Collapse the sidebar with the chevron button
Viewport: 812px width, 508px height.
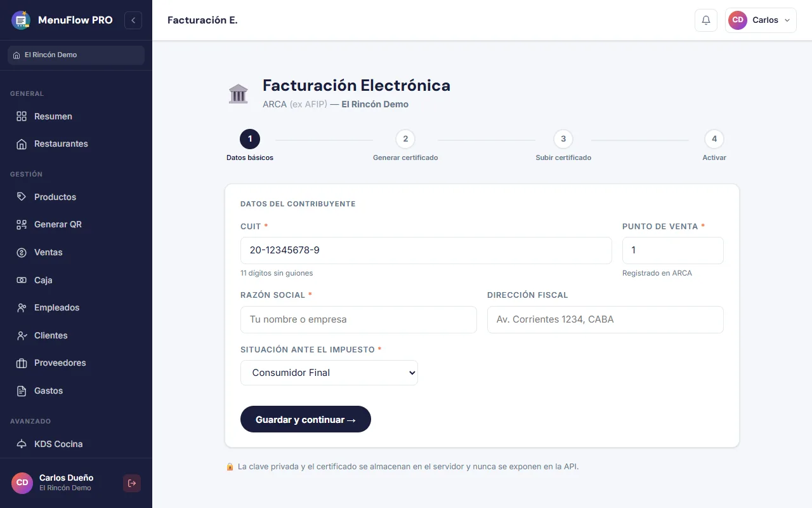(x=133, y=20)
